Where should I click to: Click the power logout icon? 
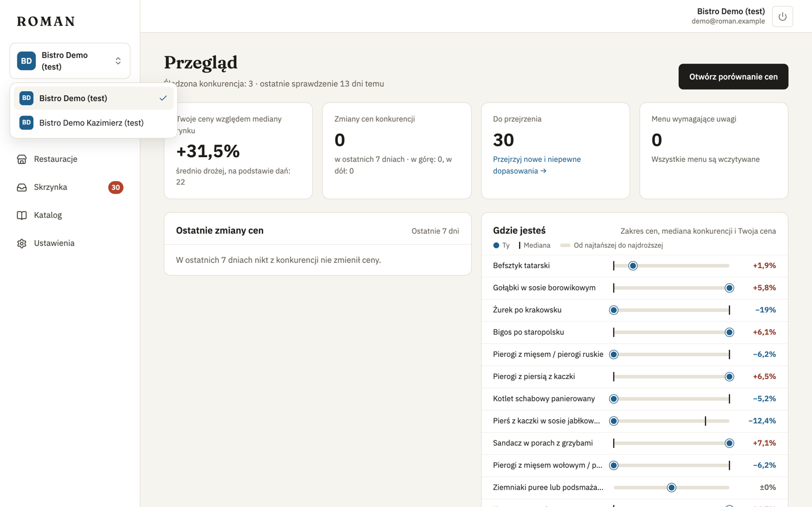[782, 16]
